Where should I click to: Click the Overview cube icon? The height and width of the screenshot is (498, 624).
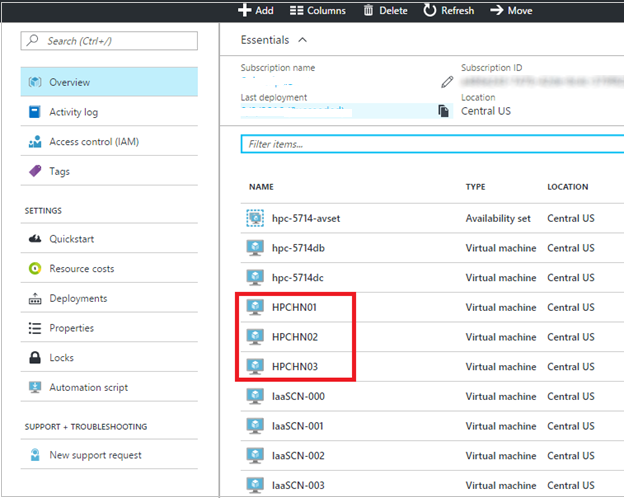35,82
